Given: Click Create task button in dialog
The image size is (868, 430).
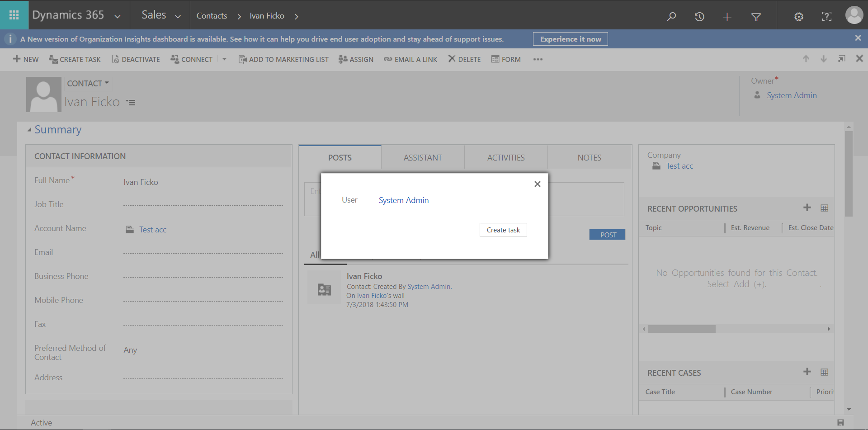Looking at the screenshot, I should tap(503, 230).
